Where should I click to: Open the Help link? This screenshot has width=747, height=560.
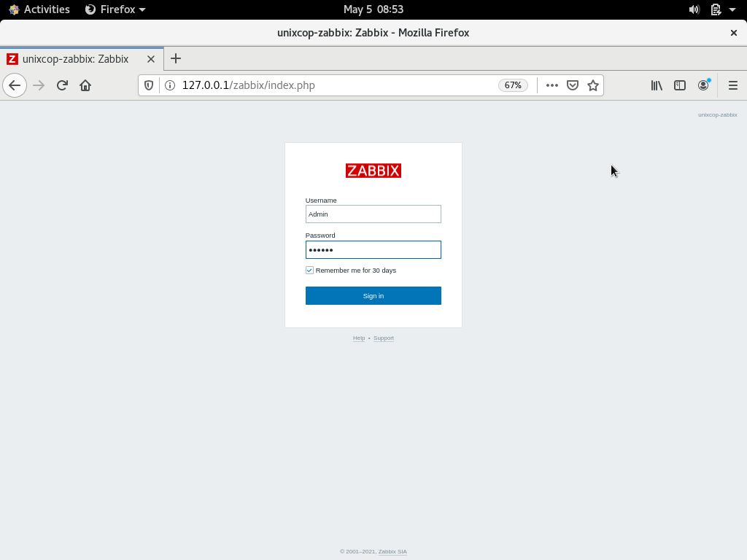tap(359, 338)
